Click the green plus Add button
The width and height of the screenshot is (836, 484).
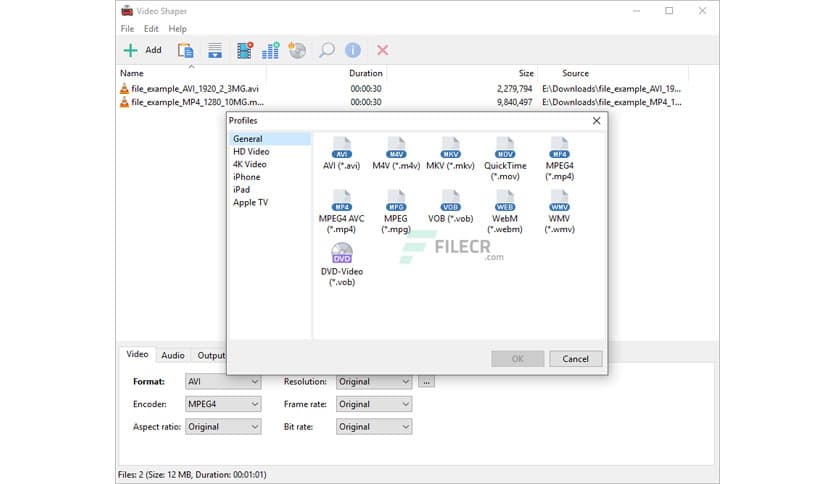[142, 50]
